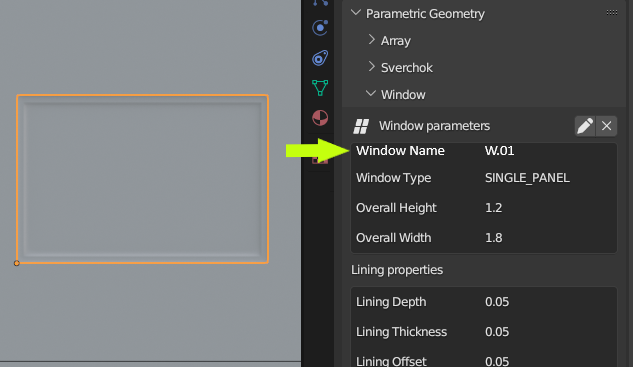Click the Window Type SINGLE_PANEL value

527,178
